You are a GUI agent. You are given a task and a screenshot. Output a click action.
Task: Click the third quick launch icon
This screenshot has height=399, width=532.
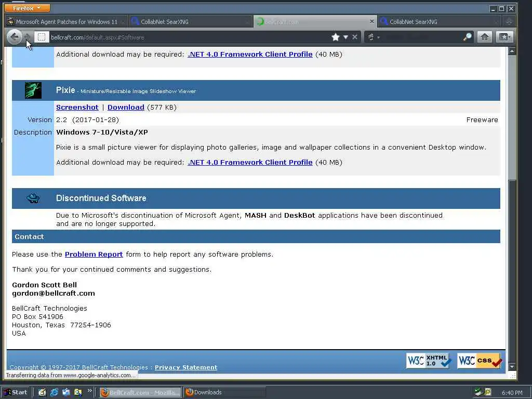tap(66, 392)
